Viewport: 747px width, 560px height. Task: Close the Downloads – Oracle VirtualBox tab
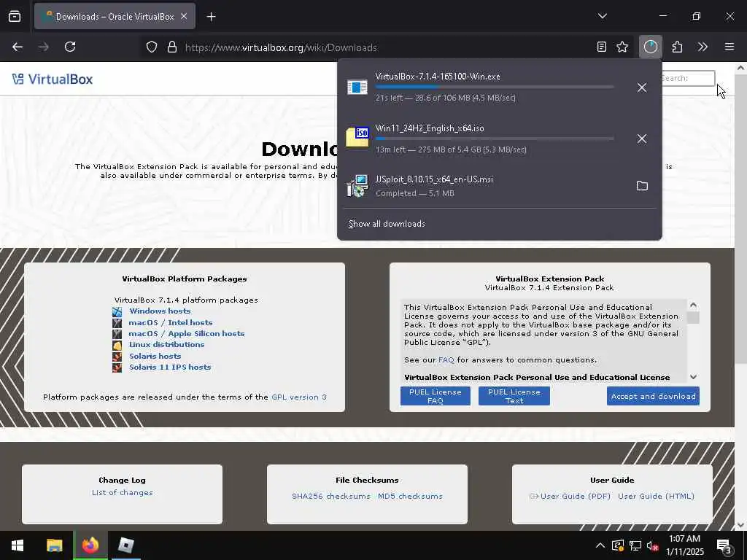(184, 16)
